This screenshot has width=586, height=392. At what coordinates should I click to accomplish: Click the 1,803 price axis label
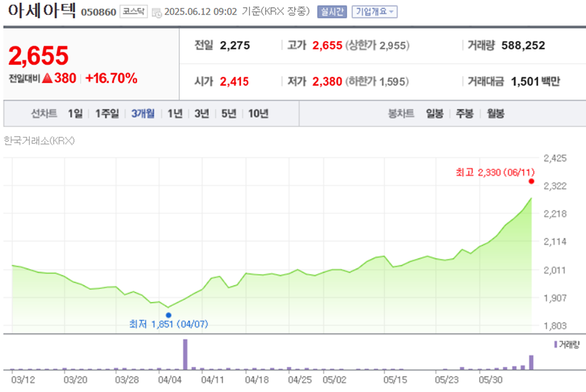555,326
